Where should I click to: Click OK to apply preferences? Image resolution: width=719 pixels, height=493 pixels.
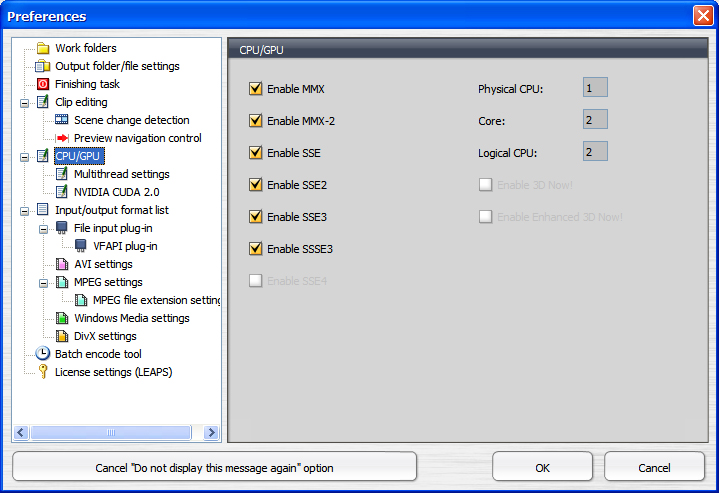[542, 467]
